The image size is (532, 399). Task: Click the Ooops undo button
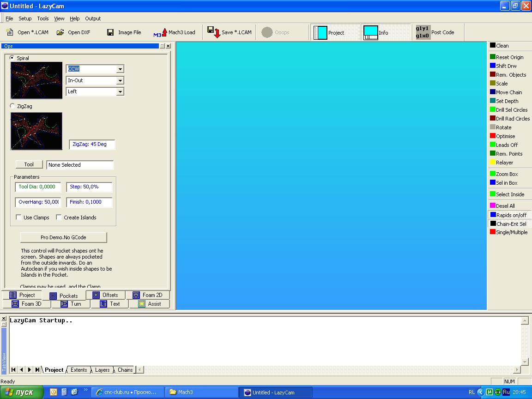pyautogui.click(x=276, y=32)
